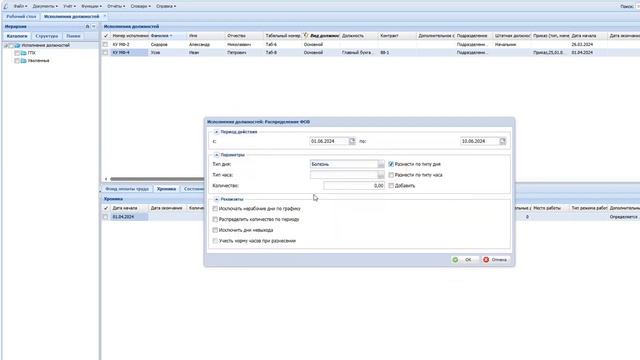Enable Исключать нерабочие дни по графику
The image size is (640, 360).
215,209
